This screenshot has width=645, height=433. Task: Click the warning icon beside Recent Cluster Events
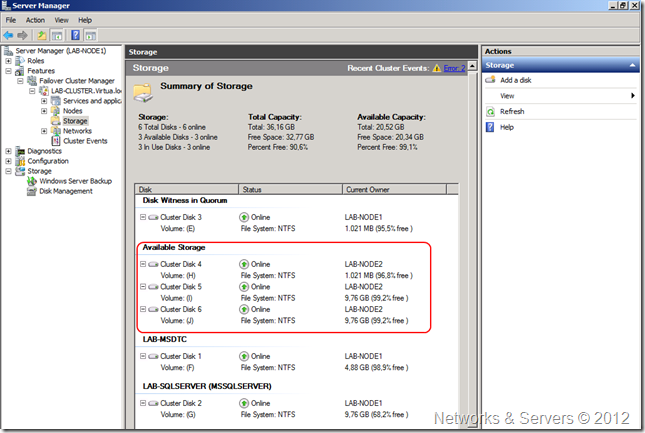pos(437,68)
